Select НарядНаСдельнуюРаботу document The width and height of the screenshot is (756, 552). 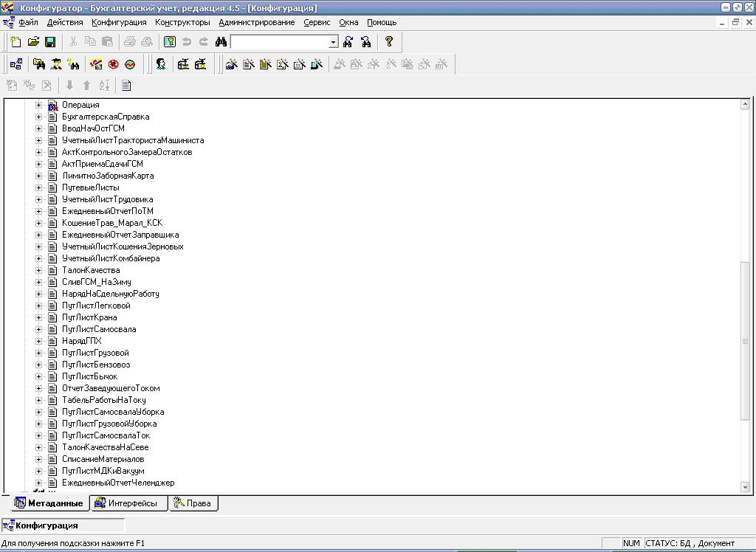[x=111, y=294]
